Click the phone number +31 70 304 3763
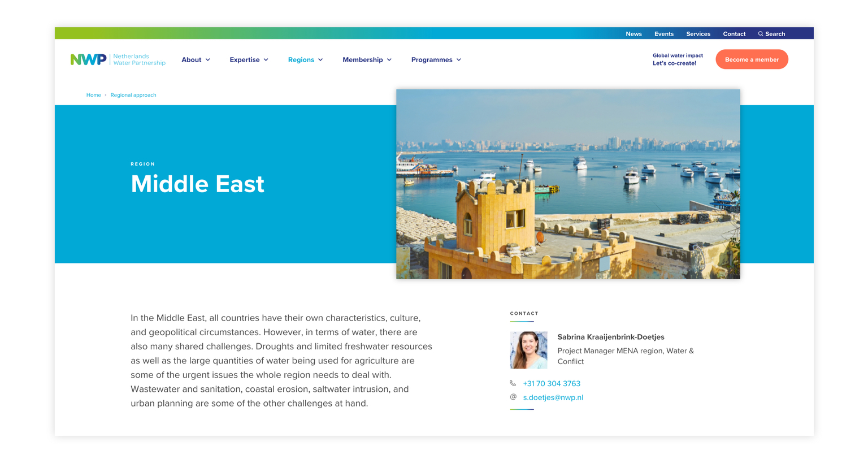Viewport: 868px width, 463px height. (x=552, y=383)
